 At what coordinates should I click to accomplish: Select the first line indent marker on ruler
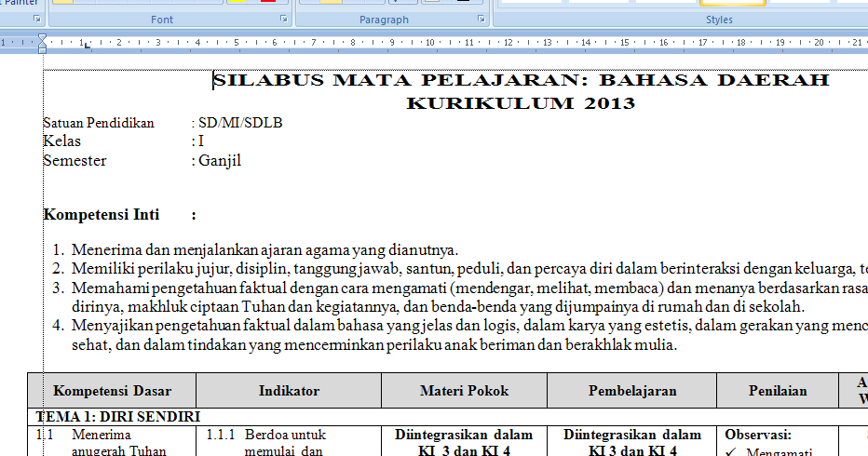tap(42, 38)
